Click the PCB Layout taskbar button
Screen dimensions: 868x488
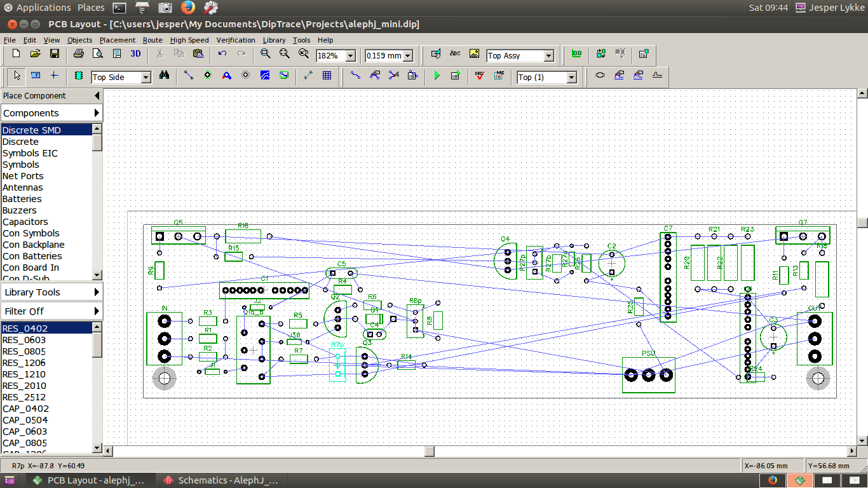click(x=90, y=480)
